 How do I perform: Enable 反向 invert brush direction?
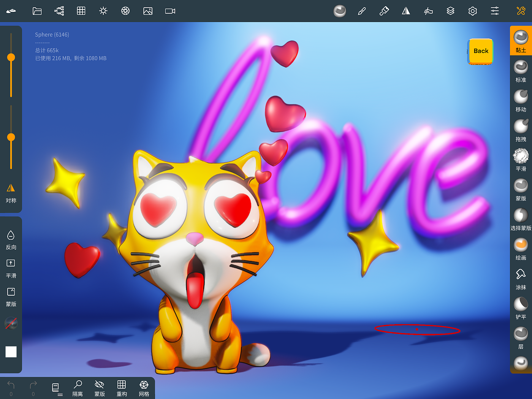tap(11, 239)
